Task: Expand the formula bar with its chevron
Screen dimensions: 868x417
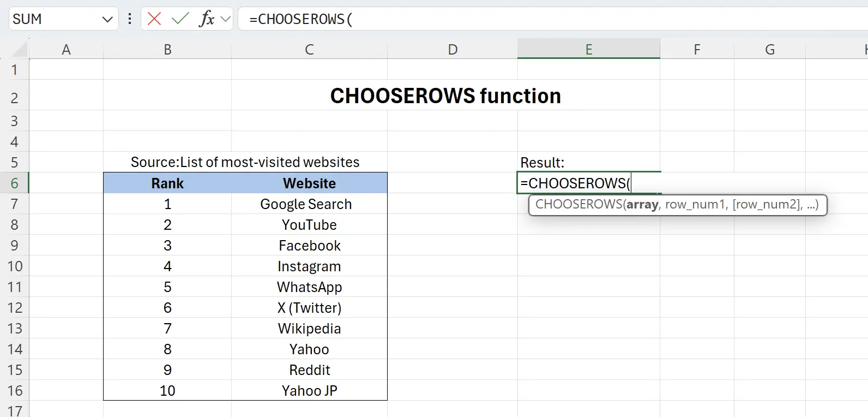Action: [x=225, y=19]
